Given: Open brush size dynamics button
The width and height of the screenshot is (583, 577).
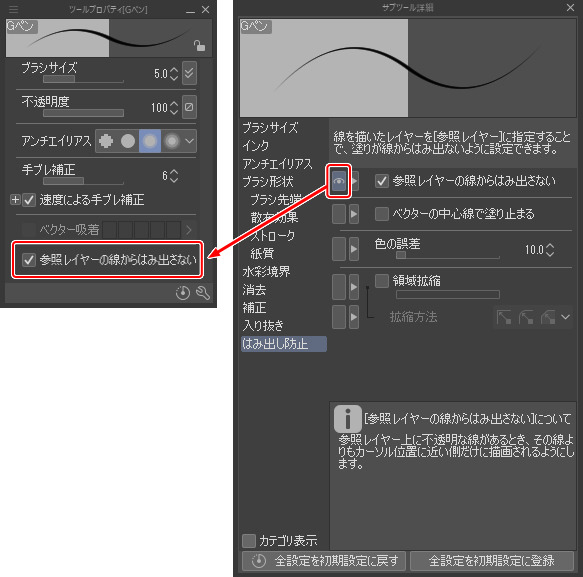Looking at the screenshot, I should tap(189, 73).
